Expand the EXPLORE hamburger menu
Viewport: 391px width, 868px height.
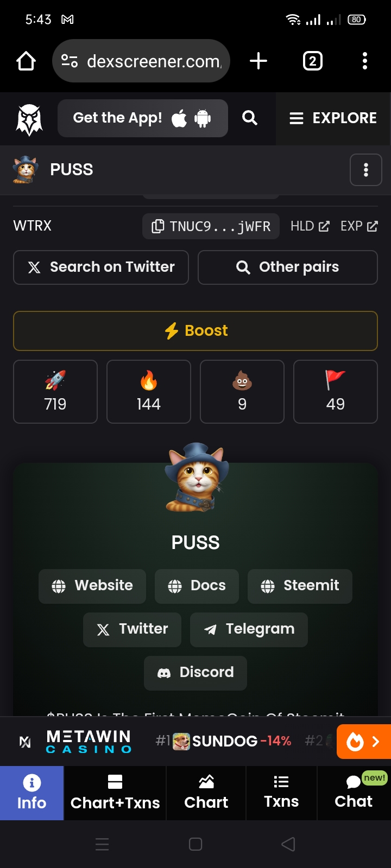click(333, 118)
